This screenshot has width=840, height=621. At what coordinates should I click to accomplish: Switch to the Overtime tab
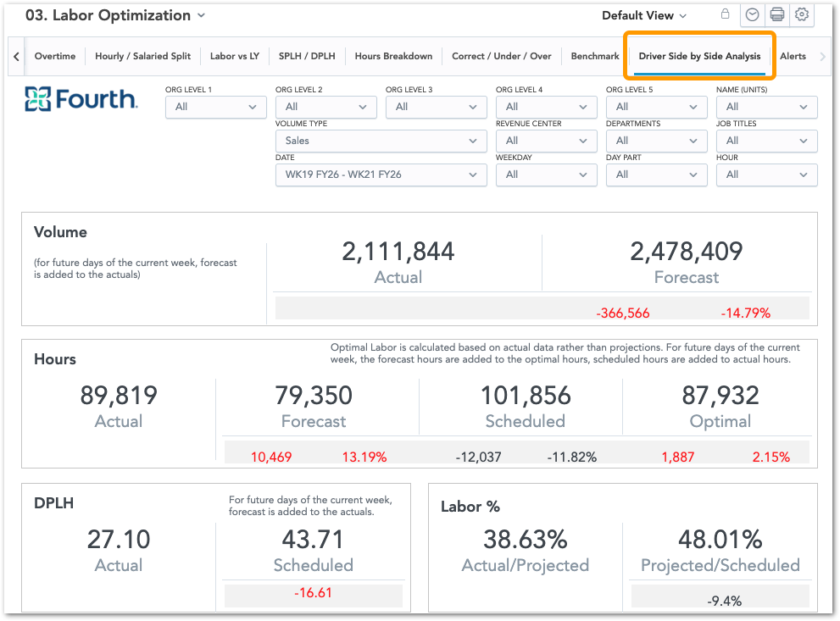(x=55, y=57)
